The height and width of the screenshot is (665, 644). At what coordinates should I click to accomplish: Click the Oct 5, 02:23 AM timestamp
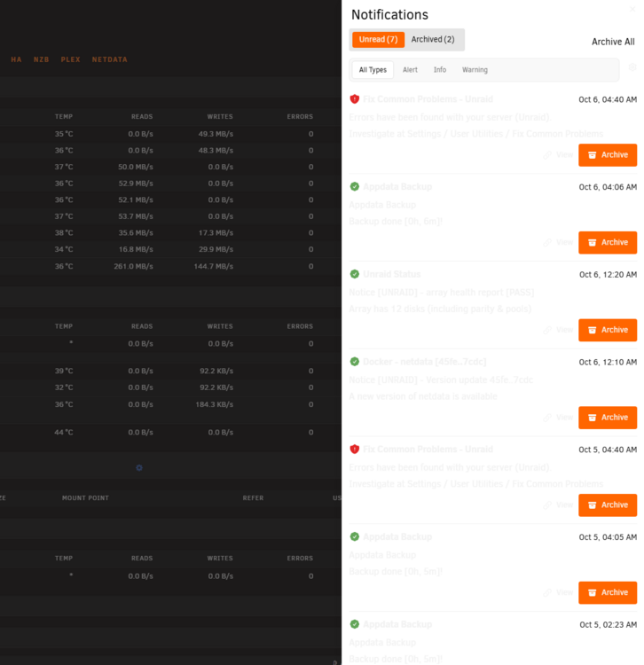point(608,625)
